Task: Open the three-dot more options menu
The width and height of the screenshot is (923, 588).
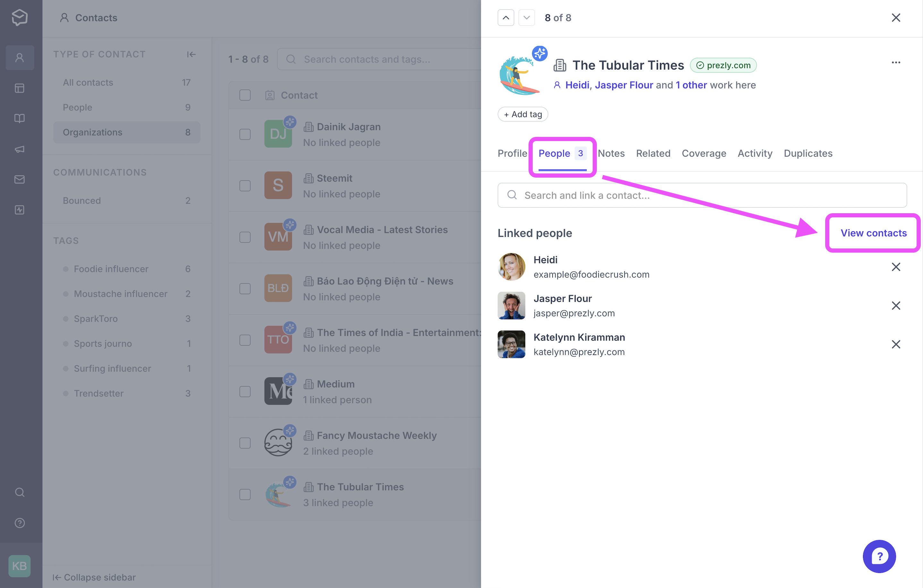Action: point(896,63)
